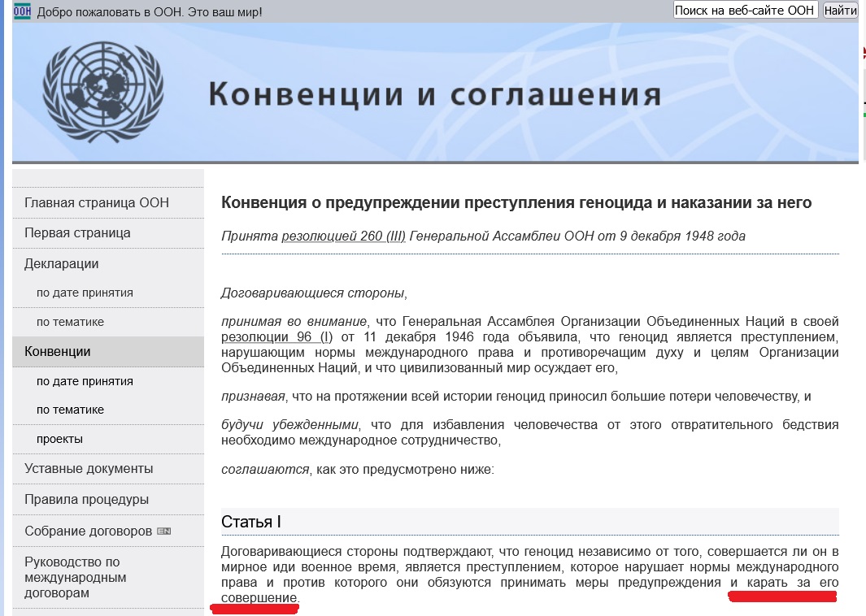Click the italic words 'принимая во внимание'
The image size is (866, 616).
pos(294,321)
